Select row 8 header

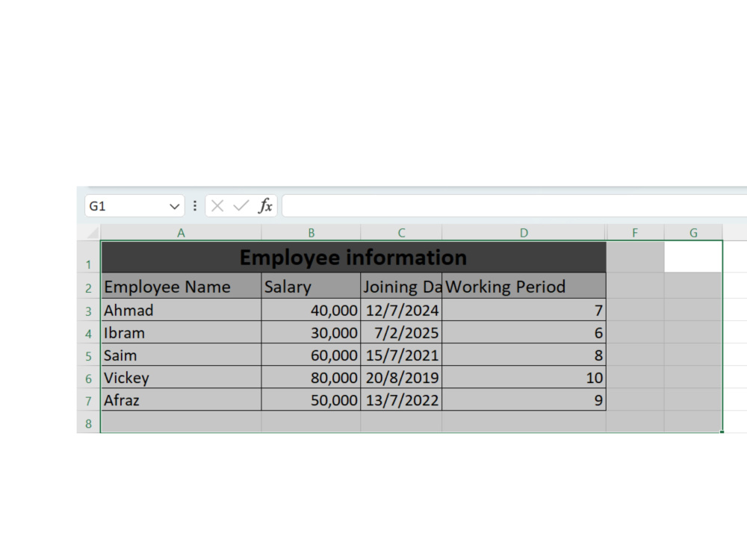pos(89,422)
